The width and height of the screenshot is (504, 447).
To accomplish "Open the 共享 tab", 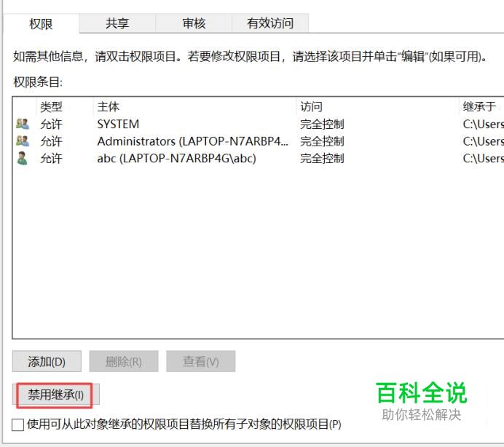I will pos(117,23).
